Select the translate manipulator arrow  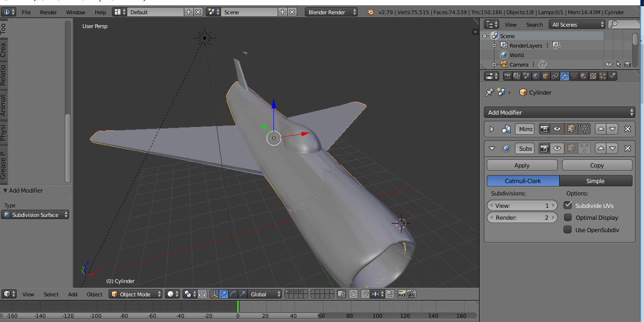click(223, 294)
